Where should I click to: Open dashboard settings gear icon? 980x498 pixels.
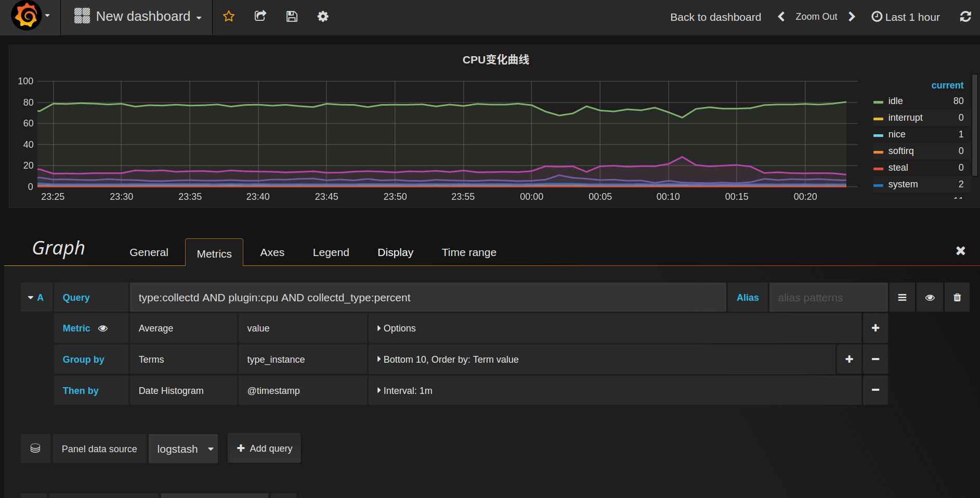(323, 17)
